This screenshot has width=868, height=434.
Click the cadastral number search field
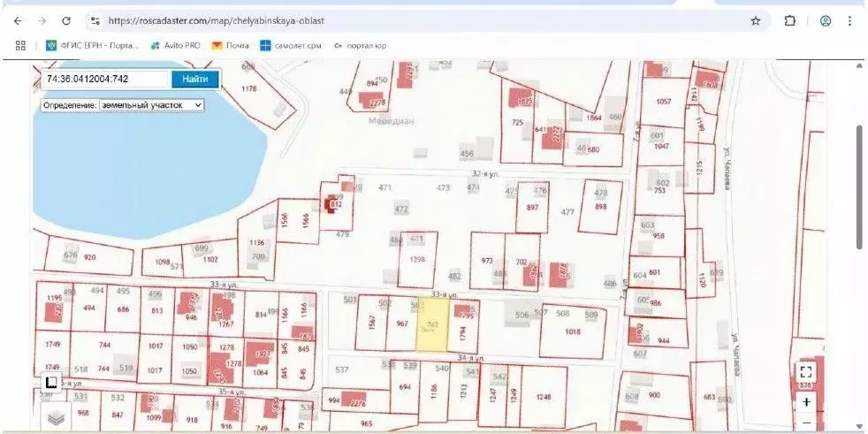(105, 79)
